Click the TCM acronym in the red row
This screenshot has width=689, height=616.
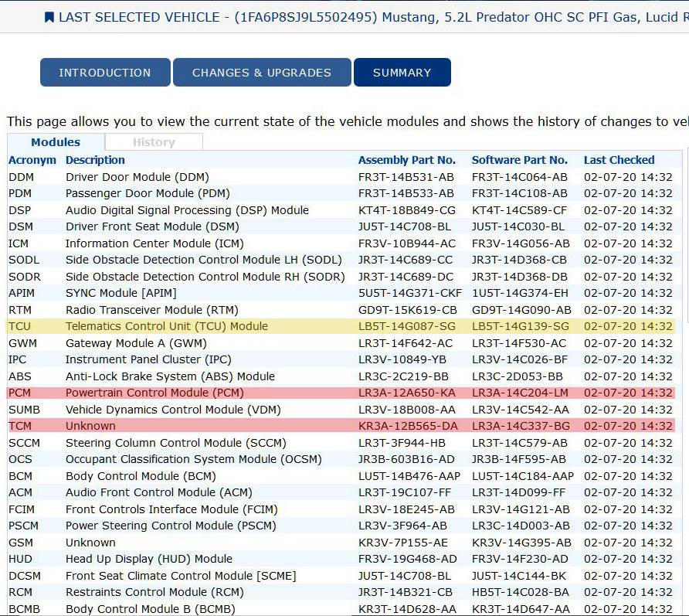click(20, 426)
